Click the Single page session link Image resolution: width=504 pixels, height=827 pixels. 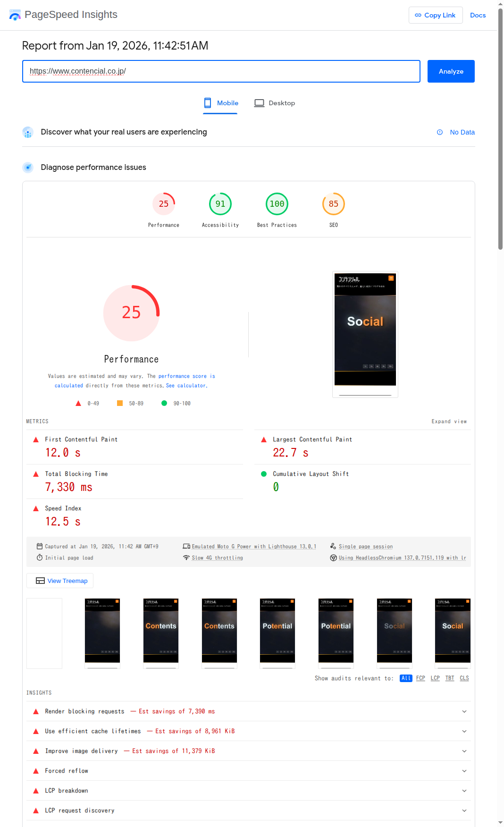click(366, 547)
